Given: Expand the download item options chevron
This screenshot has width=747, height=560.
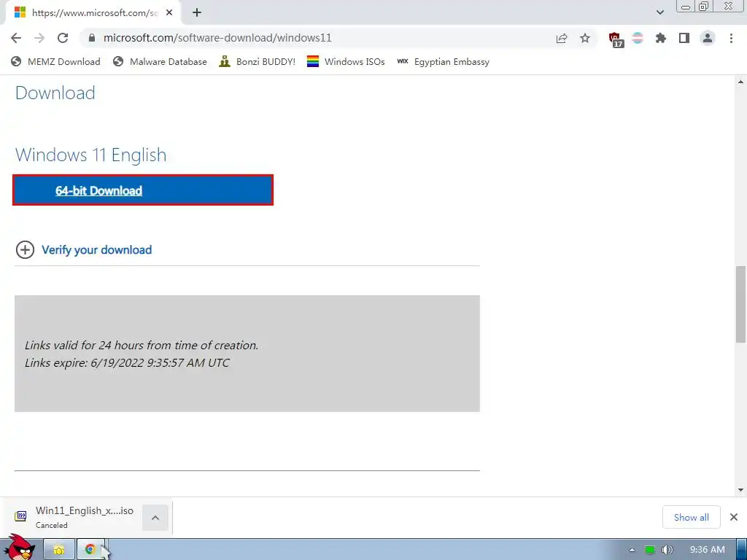Looking at the screenshot, I should pos(155,518).
